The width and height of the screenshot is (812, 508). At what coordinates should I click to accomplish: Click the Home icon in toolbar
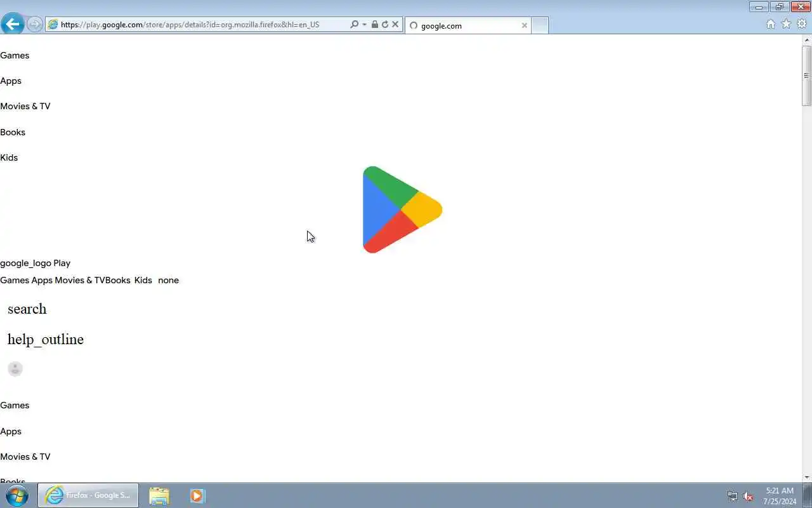(x=770, y=24)
